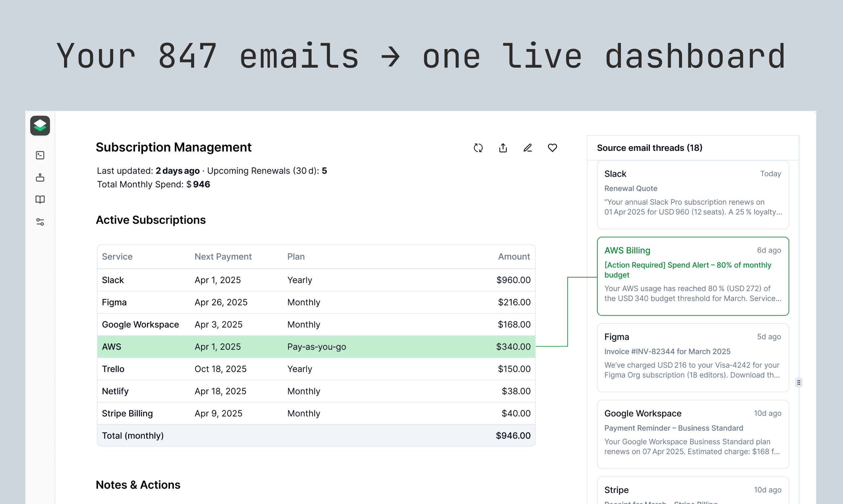Sort table by Amount column header
The width and height of the screenshot is (843, 504).
(514, 256)
